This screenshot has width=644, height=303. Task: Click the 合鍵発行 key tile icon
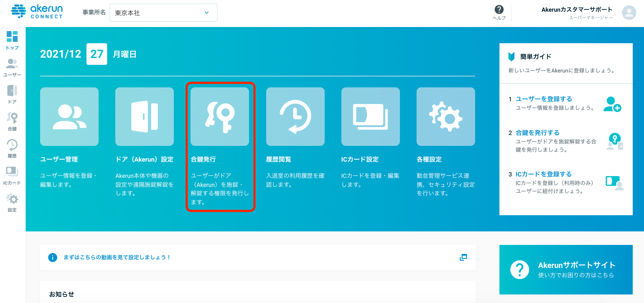point(220,117)
